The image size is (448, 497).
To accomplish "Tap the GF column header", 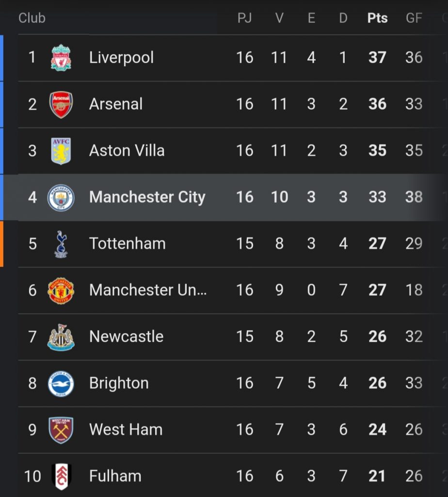I will click(414, 18).
